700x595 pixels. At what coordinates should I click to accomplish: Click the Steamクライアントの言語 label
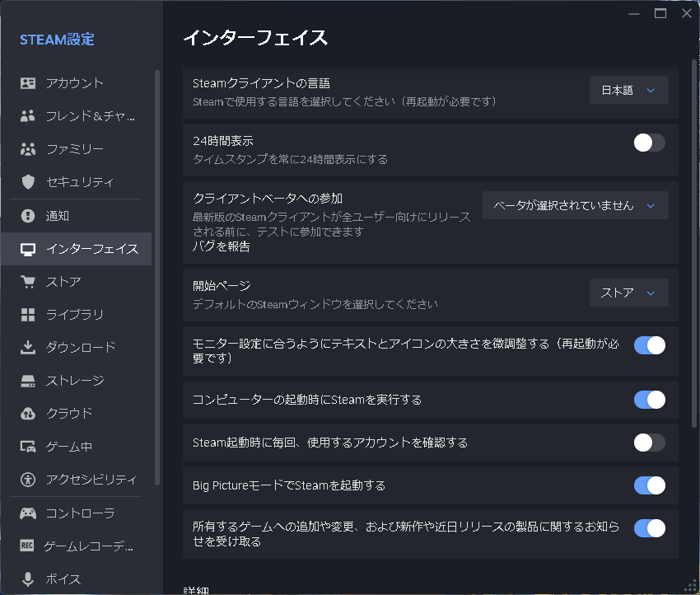261,83
